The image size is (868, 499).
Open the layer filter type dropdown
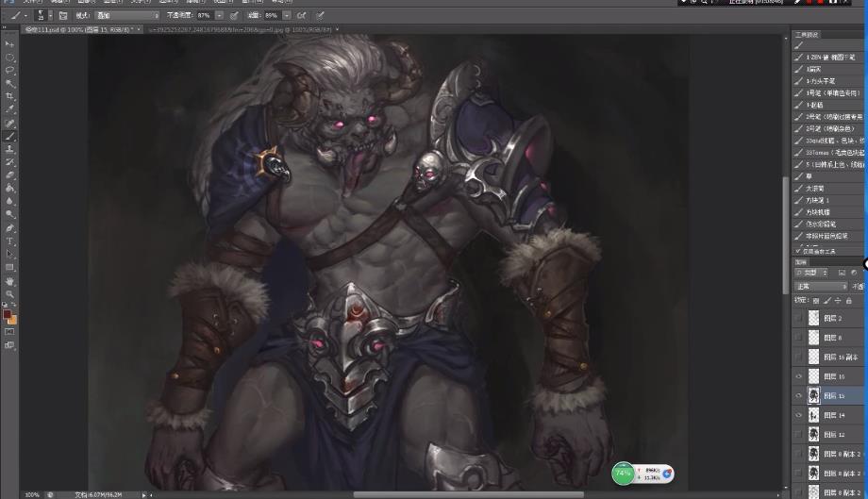(x=811, y=273)
